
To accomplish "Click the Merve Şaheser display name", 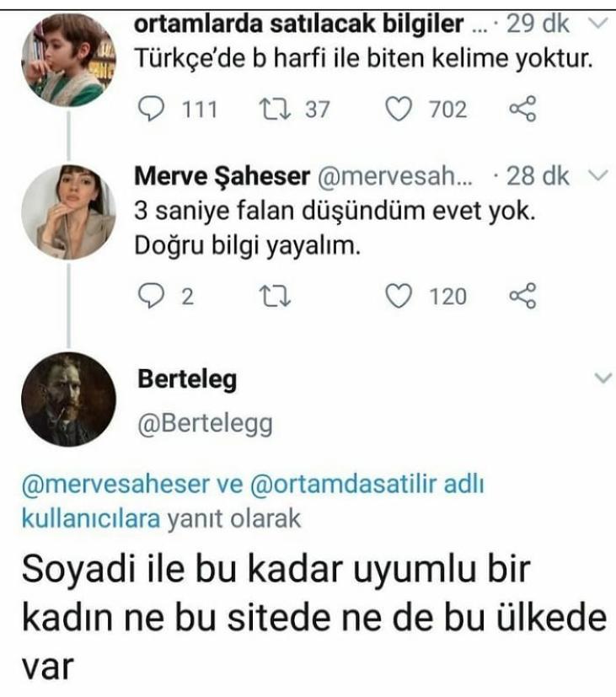I will 221,177.
